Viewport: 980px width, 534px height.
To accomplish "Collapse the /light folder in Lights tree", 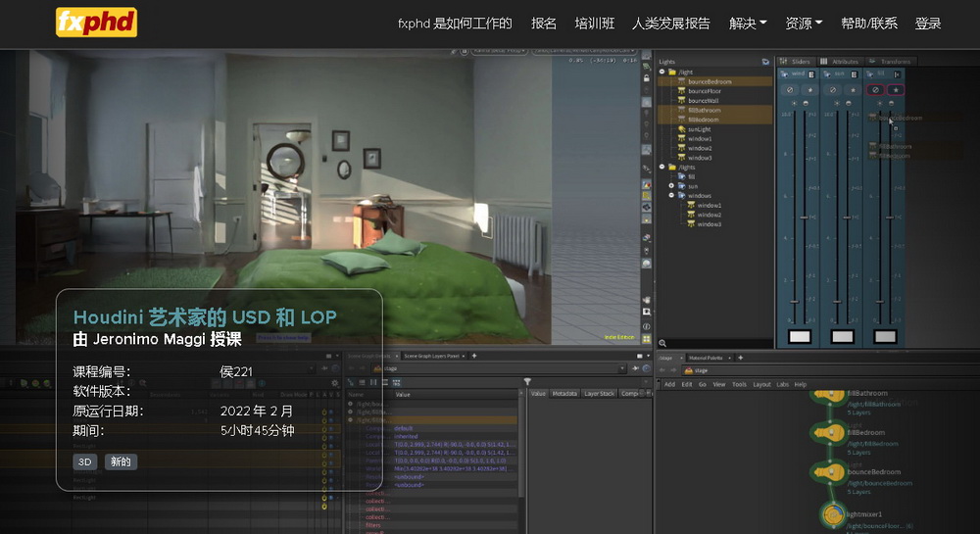I will click(x=662, y=72).
